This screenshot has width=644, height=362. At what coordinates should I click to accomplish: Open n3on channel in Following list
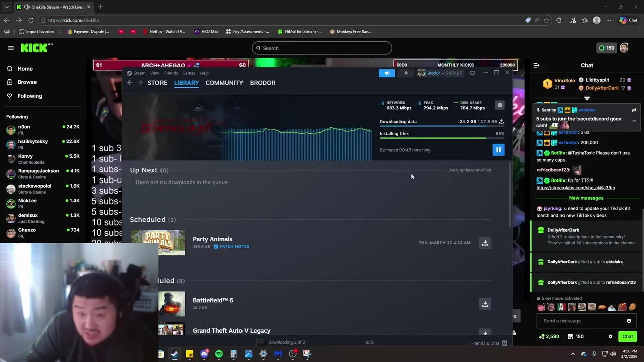(x=43, y=130)
